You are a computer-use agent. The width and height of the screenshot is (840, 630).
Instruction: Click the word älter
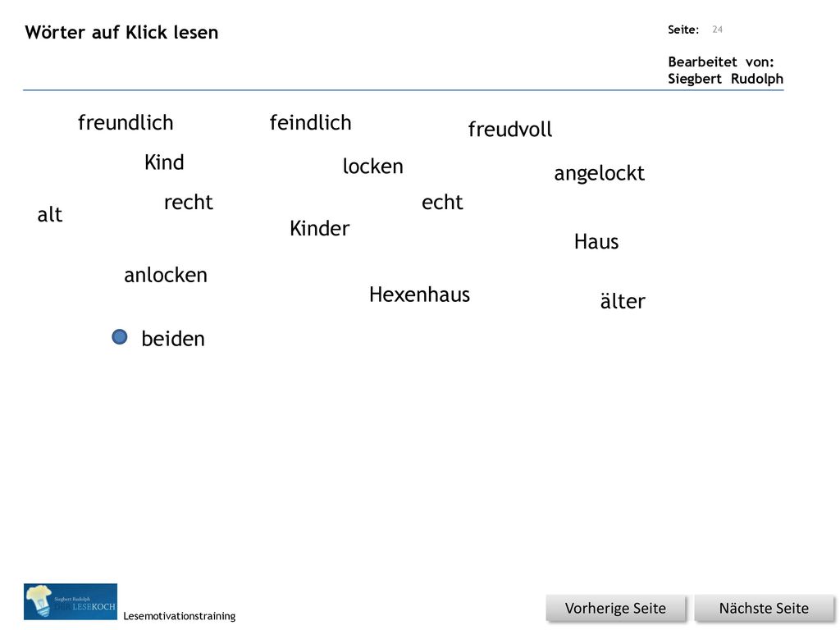tap(623, 301)
